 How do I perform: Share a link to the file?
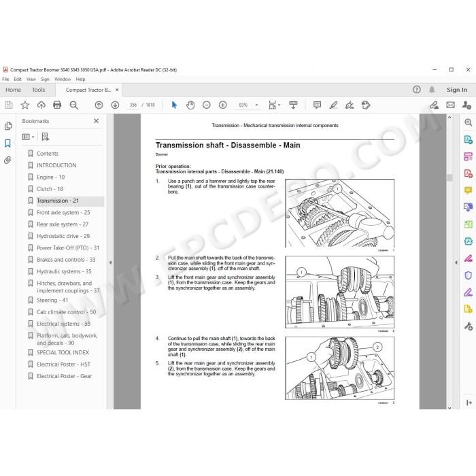point(434,105)
